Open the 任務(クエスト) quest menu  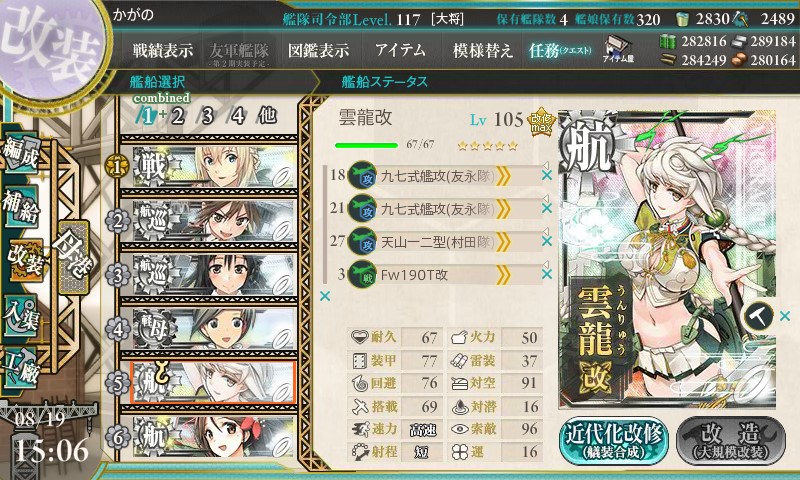(560, 50)
